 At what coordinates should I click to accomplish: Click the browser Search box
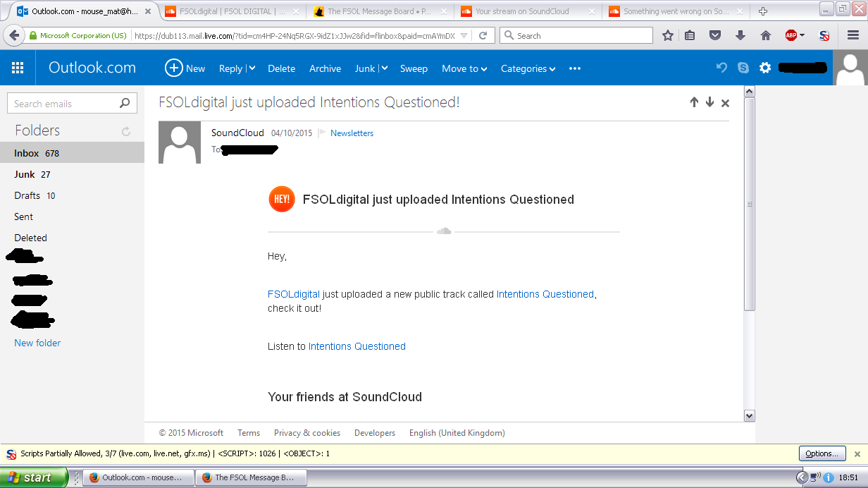click(x=576, y=35)
